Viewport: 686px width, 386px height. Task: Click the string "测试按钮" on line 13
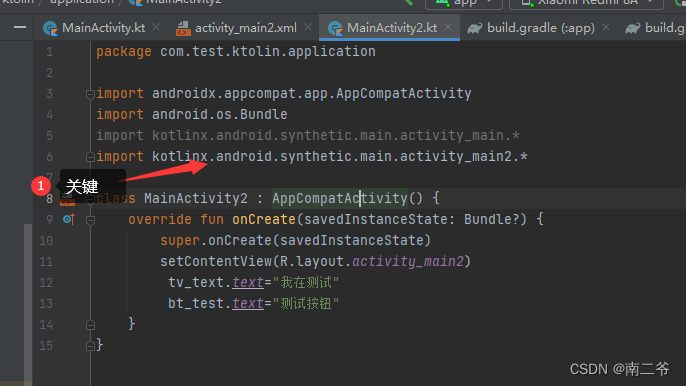click(x=306, y=303)
